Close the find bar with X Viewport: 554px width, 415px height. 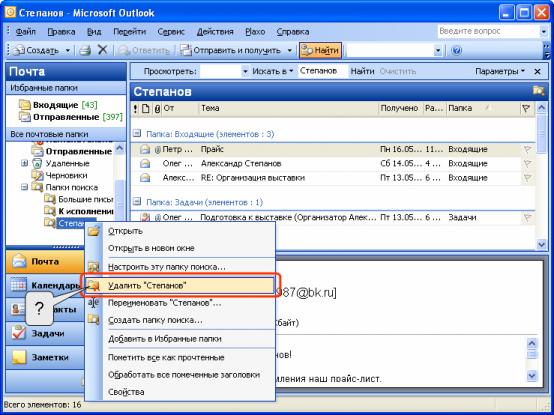[x=537, y=72]
